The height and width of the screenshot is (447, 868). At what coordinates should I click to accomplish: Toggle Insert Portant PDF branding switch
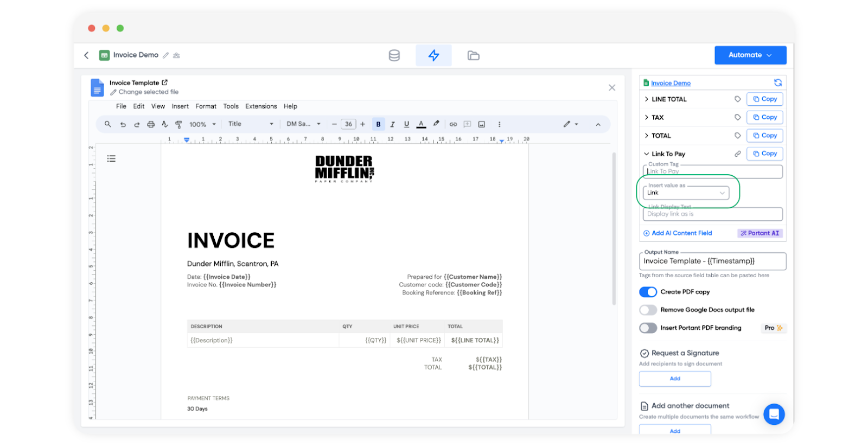[648, 328]
